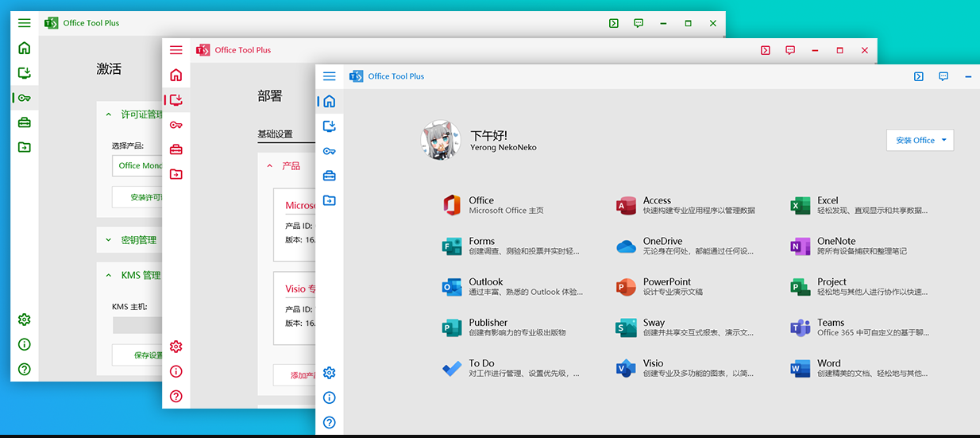Click the Teams app icon
The height and width of the screenshot is (438, 980).
[799, 328]
